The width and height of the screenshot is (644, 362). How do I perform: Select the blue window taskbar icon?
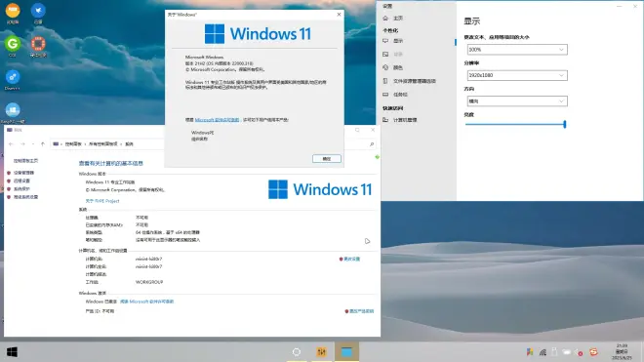346,352
